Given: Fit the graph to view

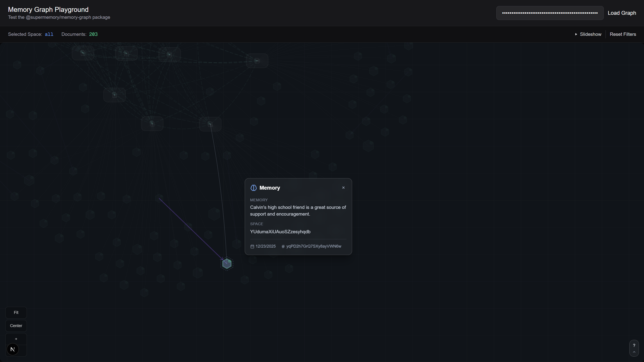Looking at the screenshot, I should (16, 313).
